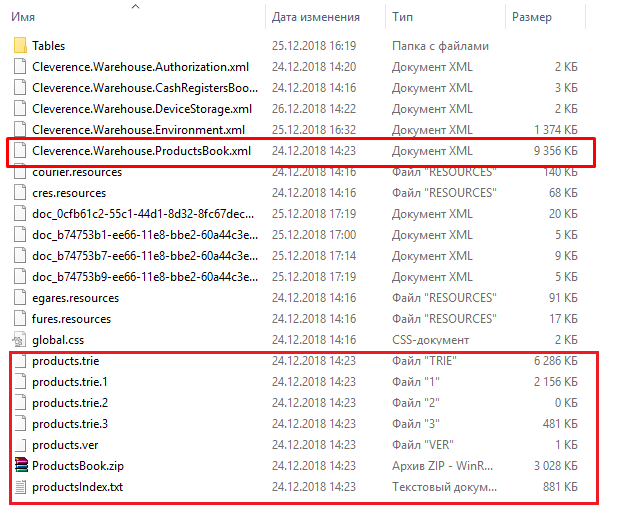This screenshot has height=515, width=628.
Task: Select file name Cleverence.Warehouse.CashRegistersBoo...
Action: pos(145,88)
